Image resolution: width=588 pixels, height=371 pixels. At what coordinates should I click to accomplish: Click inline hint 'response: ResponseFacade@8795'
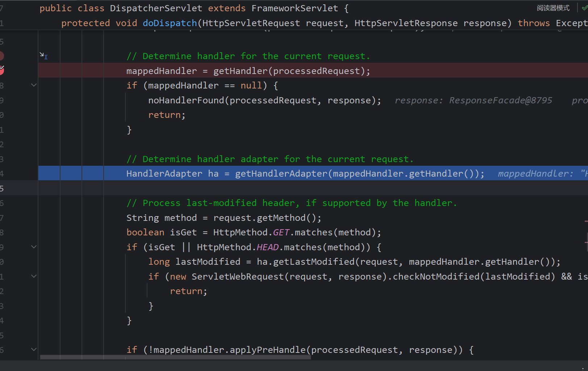tap(474, 100)
